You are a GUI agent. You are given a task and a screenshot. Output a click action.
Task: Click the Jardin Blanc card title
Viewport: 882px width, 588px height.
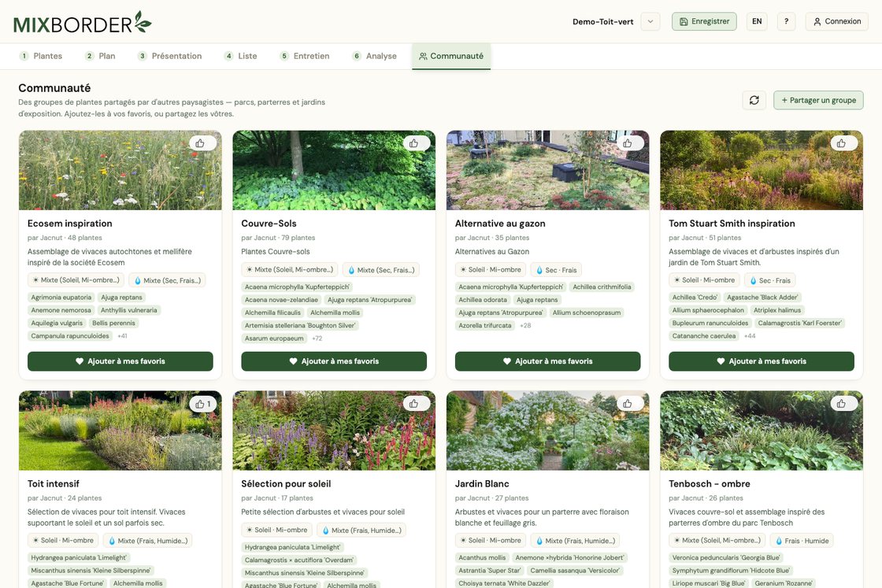coord(482,483)
